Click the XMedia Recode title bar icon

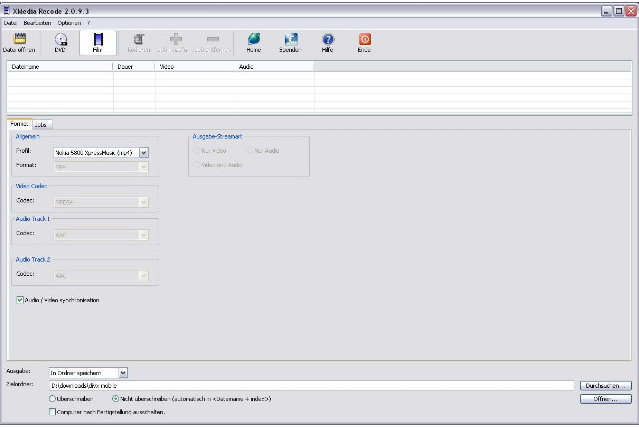7,11
